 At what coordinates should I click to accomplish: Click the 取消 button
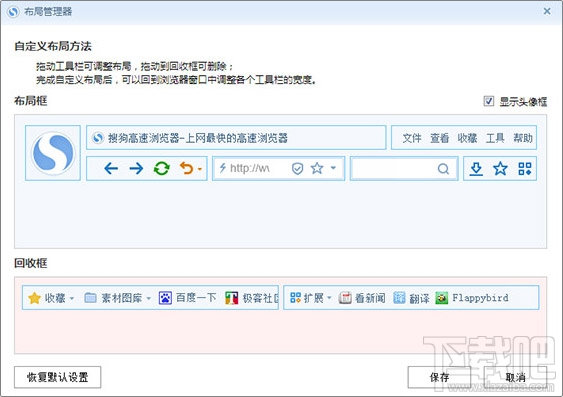516,377
